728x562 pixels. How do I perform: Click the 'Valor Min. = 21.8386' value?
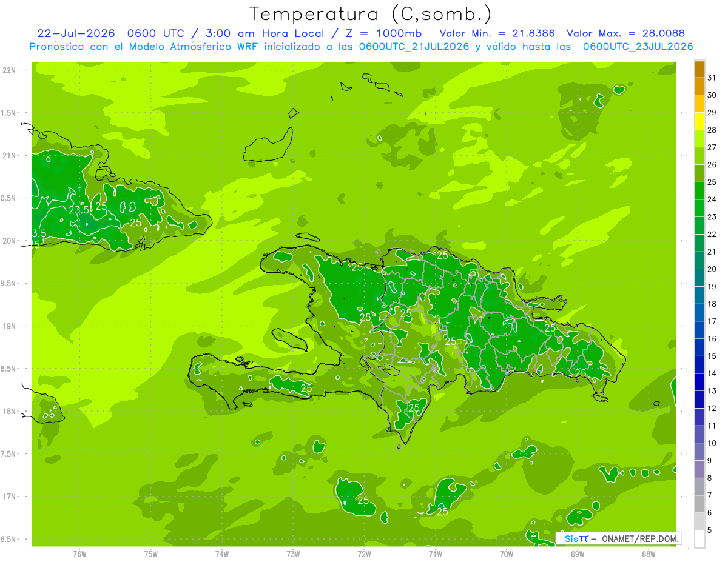pos(497,33)
